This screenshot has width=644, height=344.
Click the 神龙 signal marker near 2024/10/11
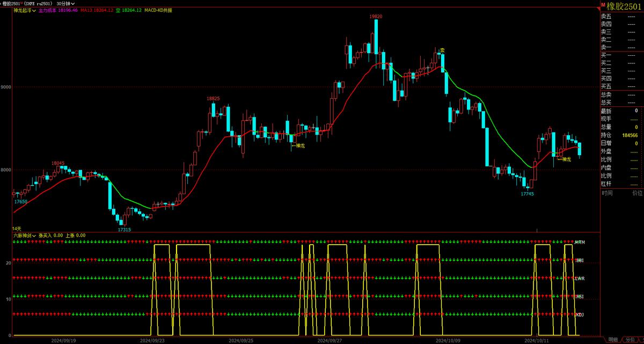pyautogui.click(x=565, y=159)
